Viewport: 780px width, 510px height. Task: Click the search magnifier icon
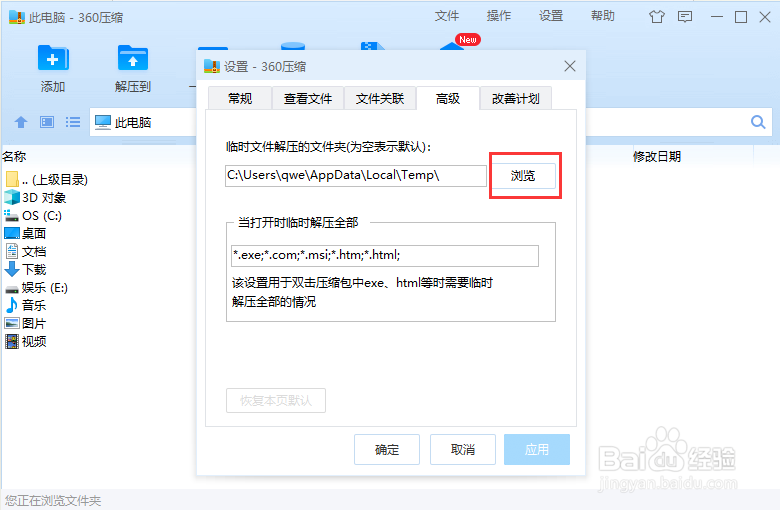tap(758, 122)
